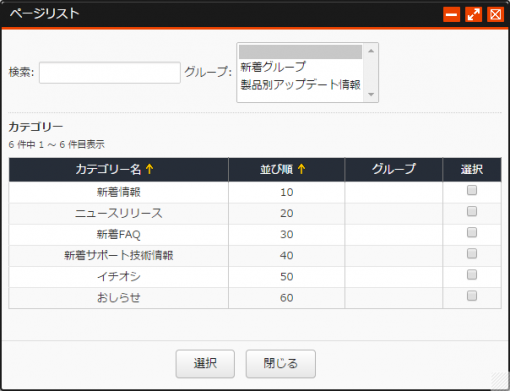This screenshot has height=391, width=510.
Task: Click sort order value 30
Action: 287,234
